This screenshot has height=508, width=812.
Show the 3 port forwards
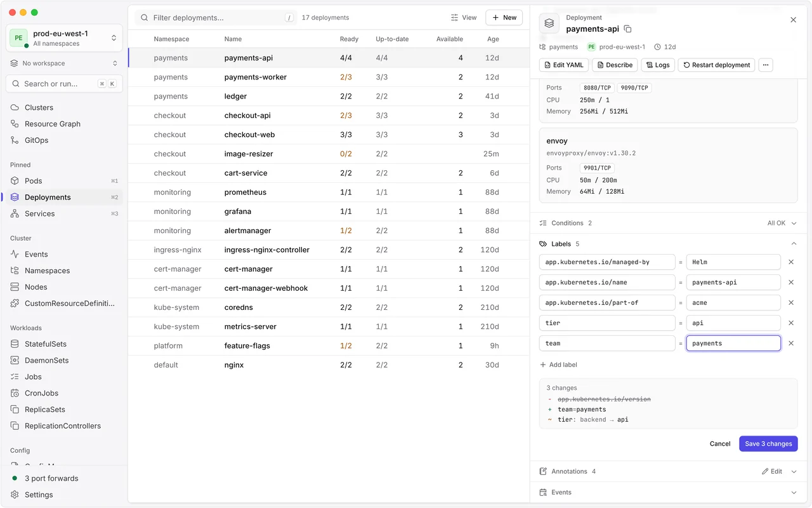pyautogui.click(x=63, y=478)
